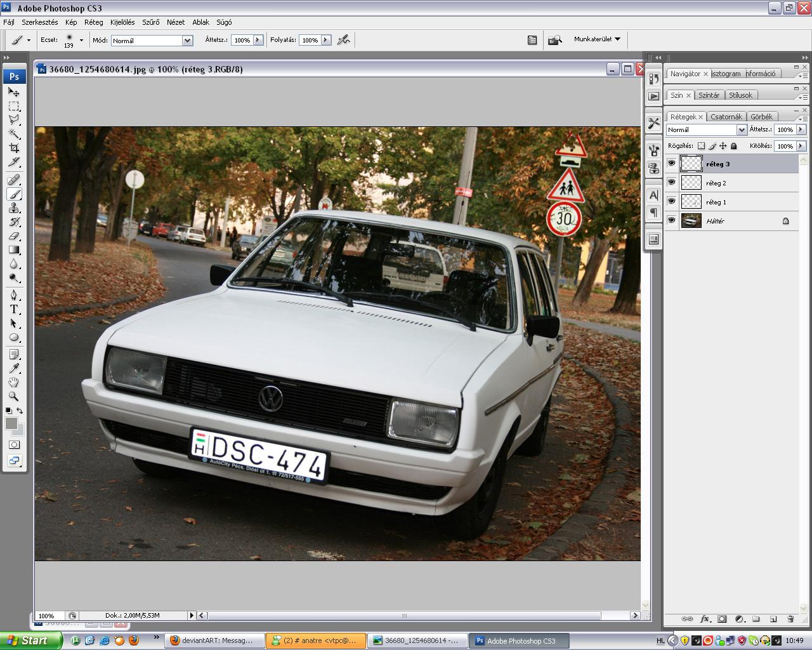Open the Actions panel icon
The height and width of the screenshot is (650, 812).
pyautogui.click(x=653, y=96)
